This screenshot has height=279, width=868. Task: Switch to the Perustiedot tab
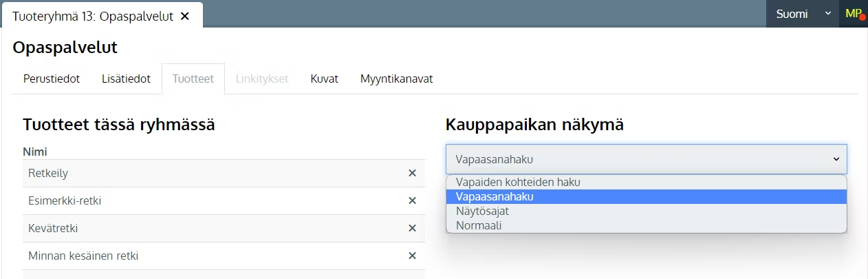52,79
